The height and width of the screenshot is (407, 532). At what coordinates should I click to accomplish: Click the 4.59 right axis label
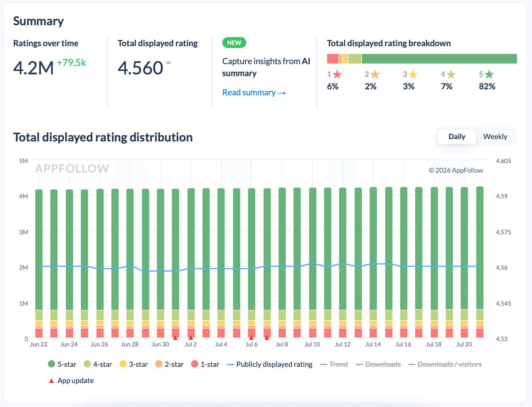point(502,196)
